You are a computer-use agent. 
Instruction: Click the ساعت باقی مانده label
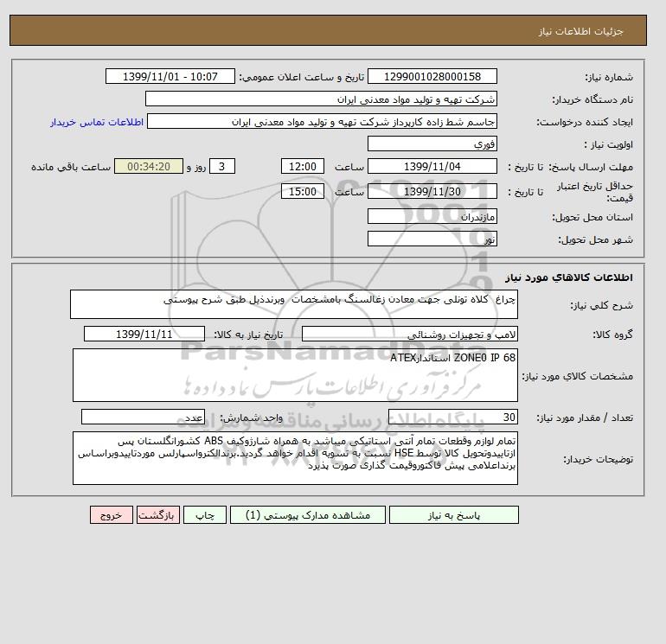(71, 167)
